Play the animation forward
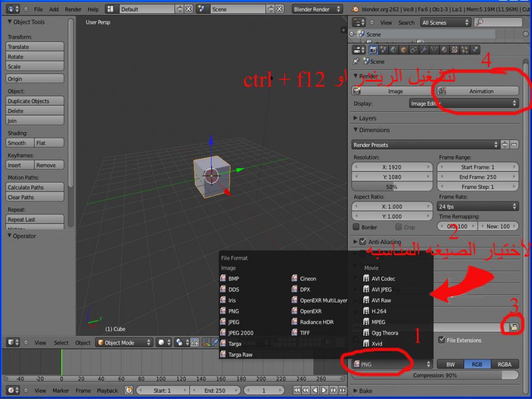Viewport: 532px width, 399px height. [x=324, y=390]
